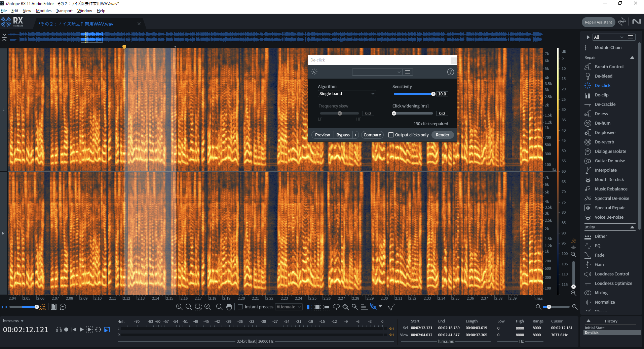Open the De-clip module
Image resolution: width=644 pixels, height=349 pixels.
tap(601, 95)
